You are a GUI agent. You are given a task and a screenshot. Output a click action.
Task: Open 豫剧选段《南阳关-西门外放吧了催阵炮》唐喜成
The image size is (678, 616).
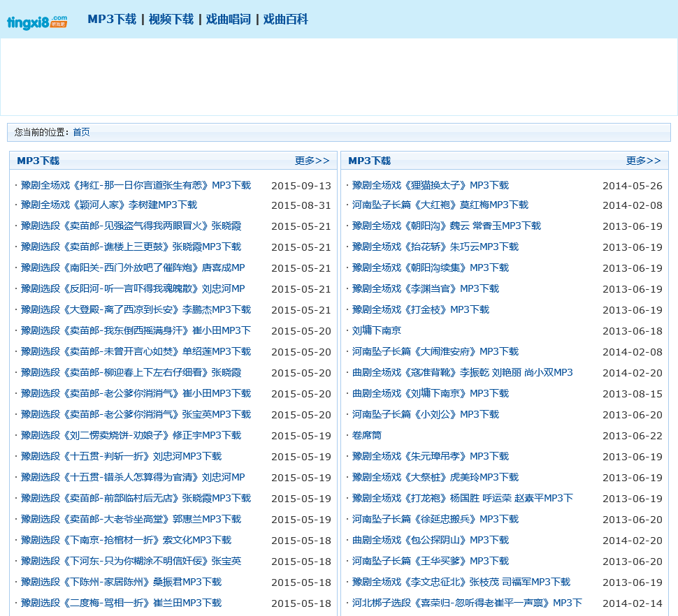[133, 267]
